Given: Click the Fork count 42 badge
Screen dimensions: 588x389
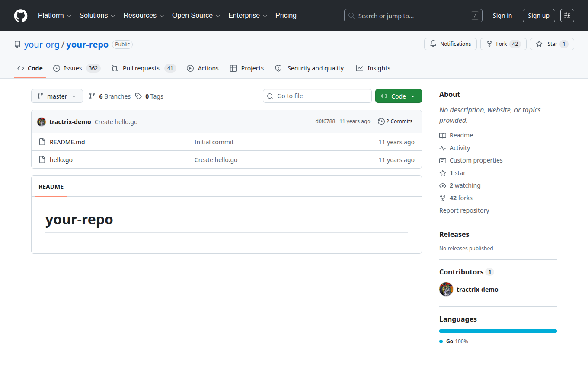Looking at the screenshot, I should [x=515, y=44].
